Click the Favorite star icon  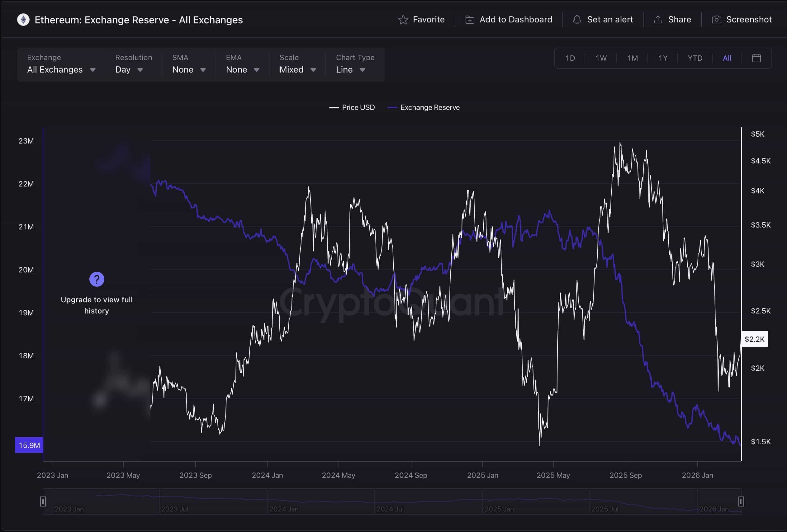(404, 19)
